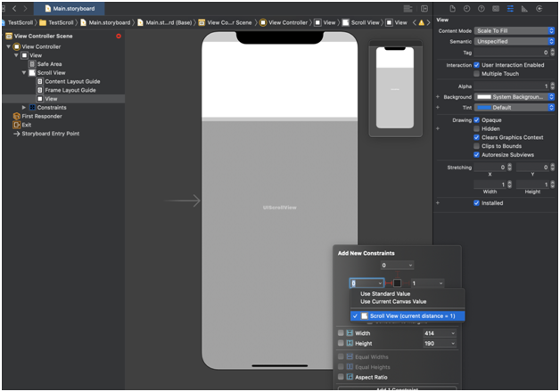The image size is (560, 392).
Task: Toggle Autoresize Subviews checkbox
Action: 476,155
